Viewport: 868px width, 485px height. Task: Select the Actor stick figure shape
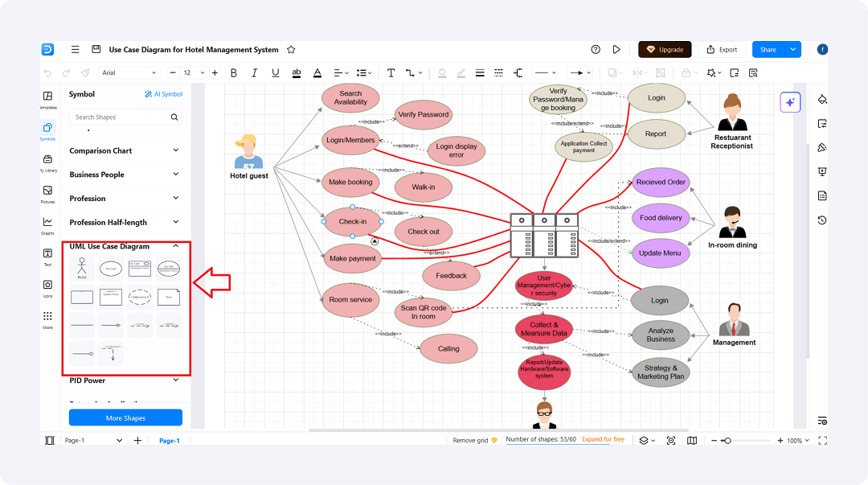[82, 269]
